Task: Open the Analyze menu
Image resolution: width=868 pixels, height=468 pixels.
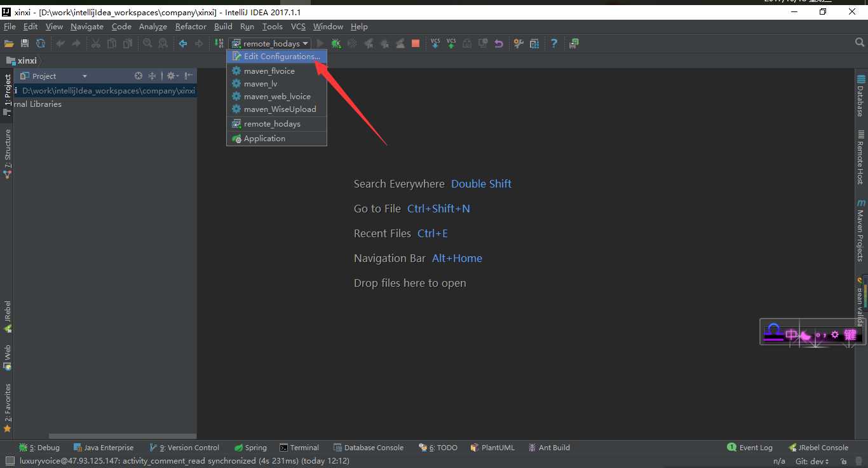Action: (x=153, y=26)
